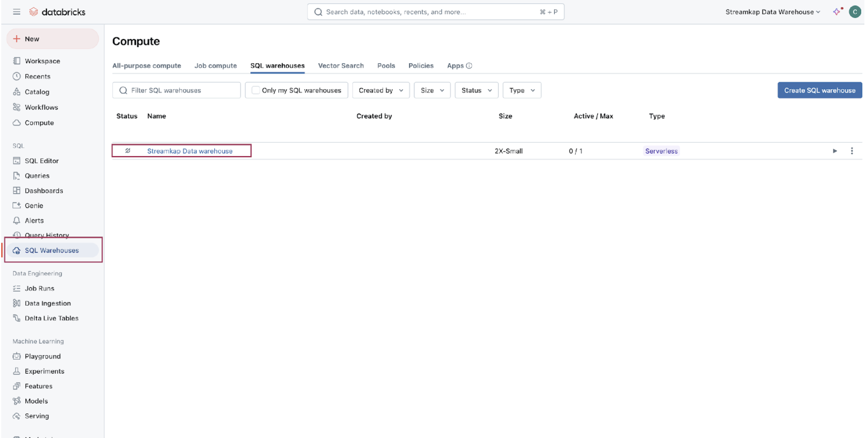Screen dimensions: 868x438
Task: Expand the Created by filter dropdown
Action: (381, 90)
